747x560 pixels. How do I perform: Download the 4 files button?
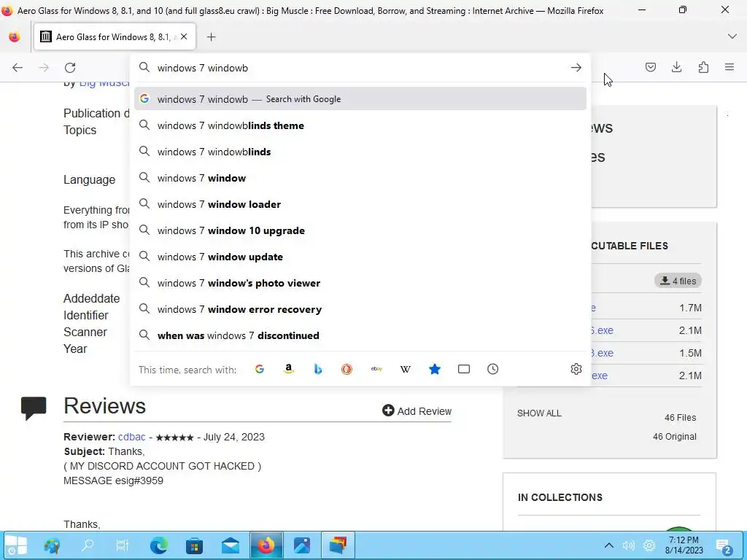pyautogui.click(x=678, y=281)
